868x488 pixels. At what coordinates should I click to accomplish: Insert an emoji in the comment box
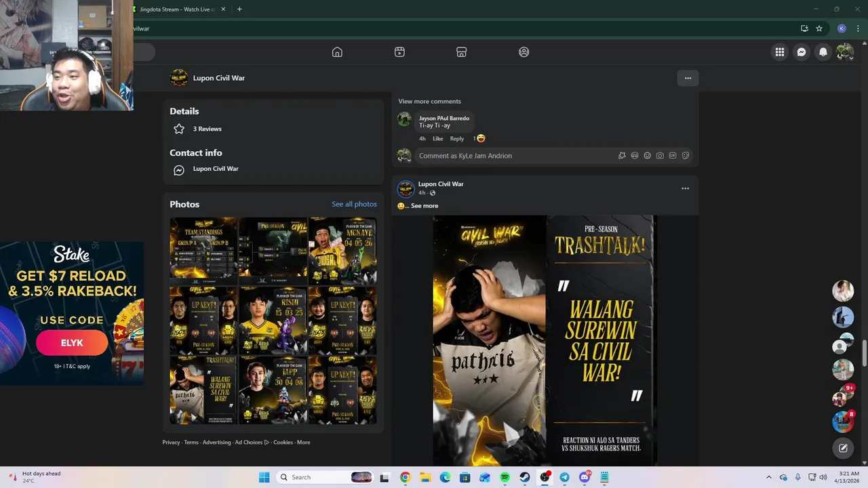647,156
